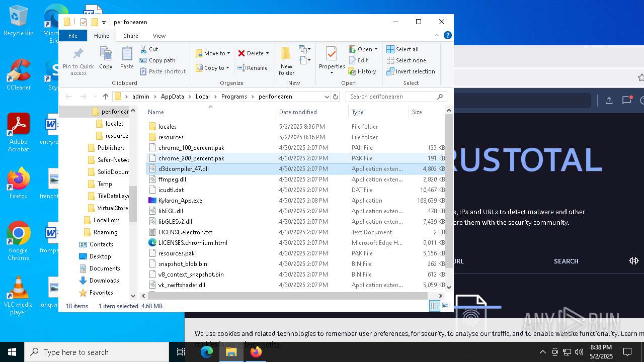The width and height of the screenshot is (644, 362).
Task: Launch Firefox from the taskbar
Action: pos(256,352)
